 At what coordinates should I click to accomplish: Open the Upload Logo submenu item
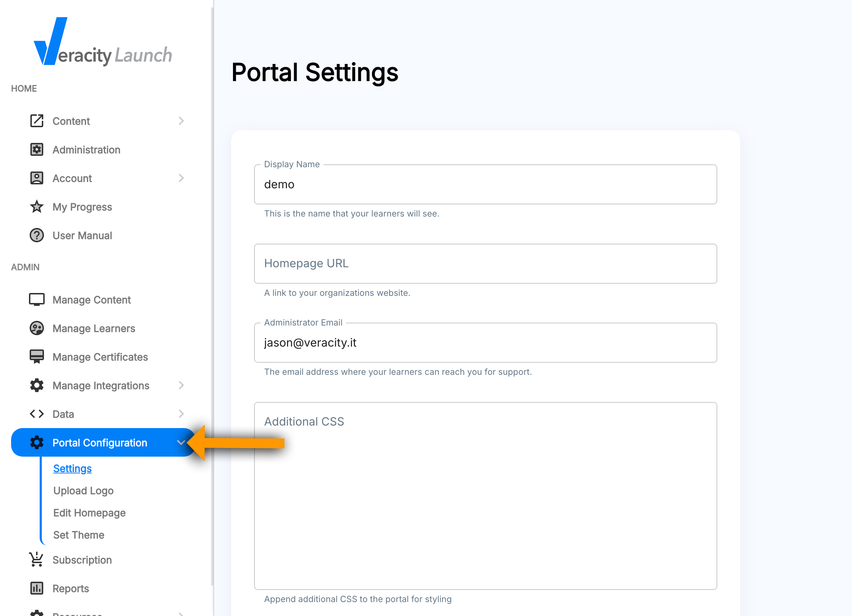[x=83, y=491]
